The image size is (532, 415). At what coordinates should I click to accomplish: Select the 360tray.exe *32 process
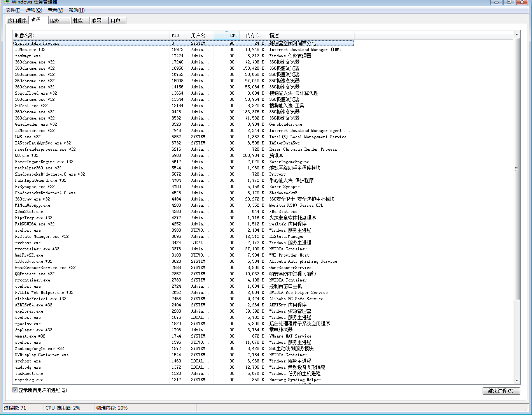pos(184,199)
